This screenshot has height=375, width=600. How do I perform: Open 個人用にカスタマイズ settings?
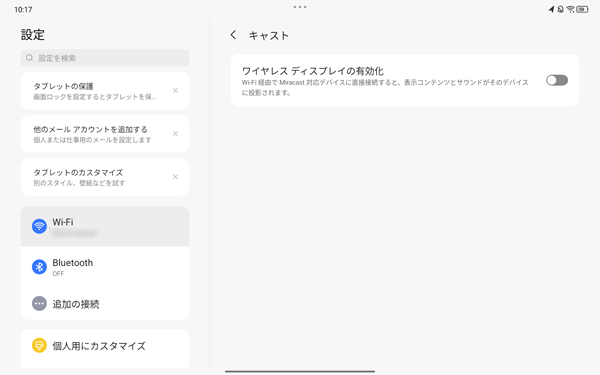(105, 346)
